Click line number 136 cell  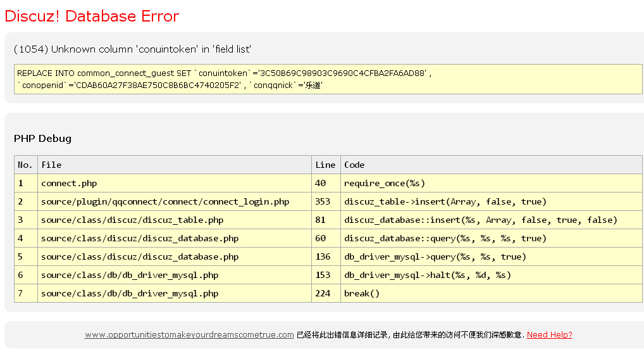(x=326, y=257)
